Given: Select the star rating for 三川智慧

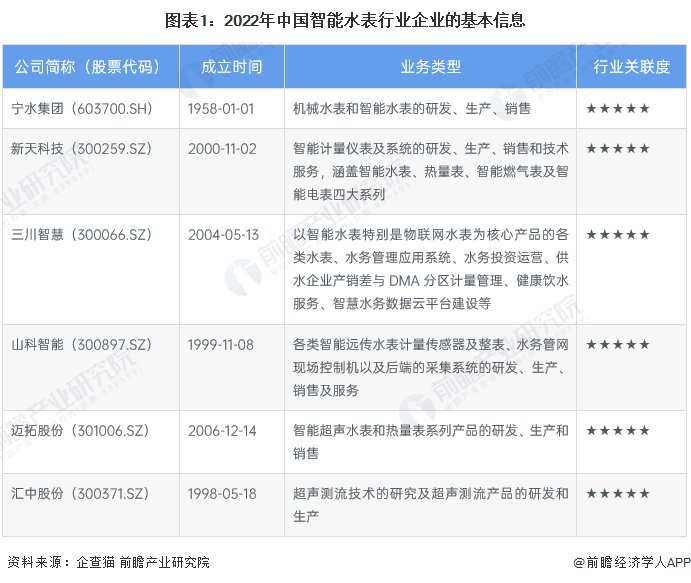Looking at the screenshot, I should click(x=618, y=234).
